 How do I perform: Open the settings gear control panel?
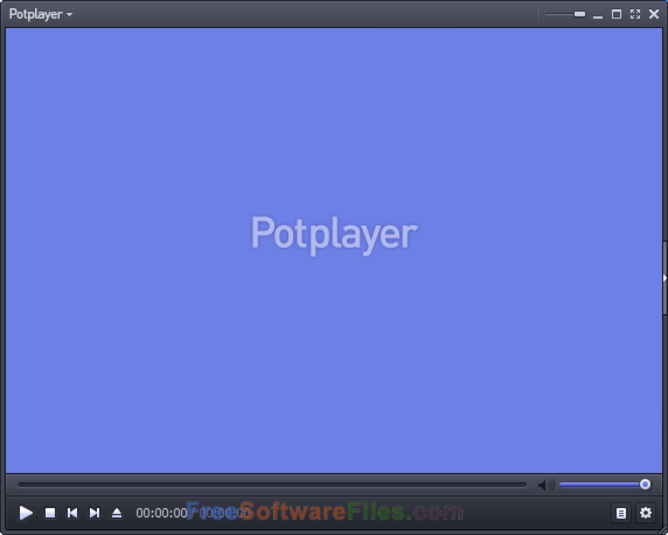(646, 513)
